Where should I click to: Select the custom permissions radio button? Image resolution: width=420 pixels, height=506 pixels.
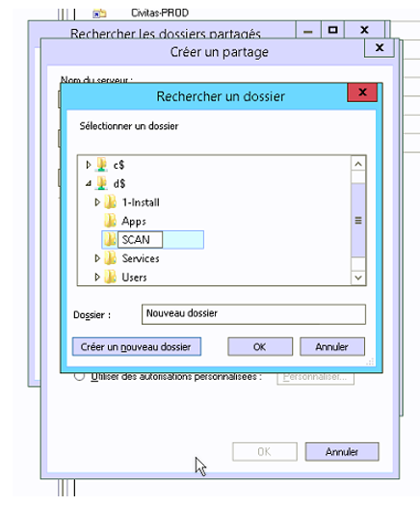[x=79, y=376]
